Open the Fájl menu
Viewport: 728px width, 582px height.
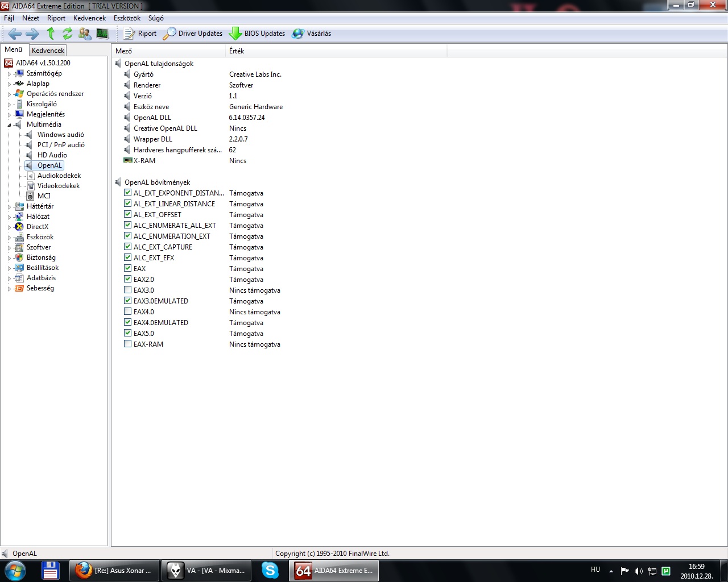click(x=9, y=18)
